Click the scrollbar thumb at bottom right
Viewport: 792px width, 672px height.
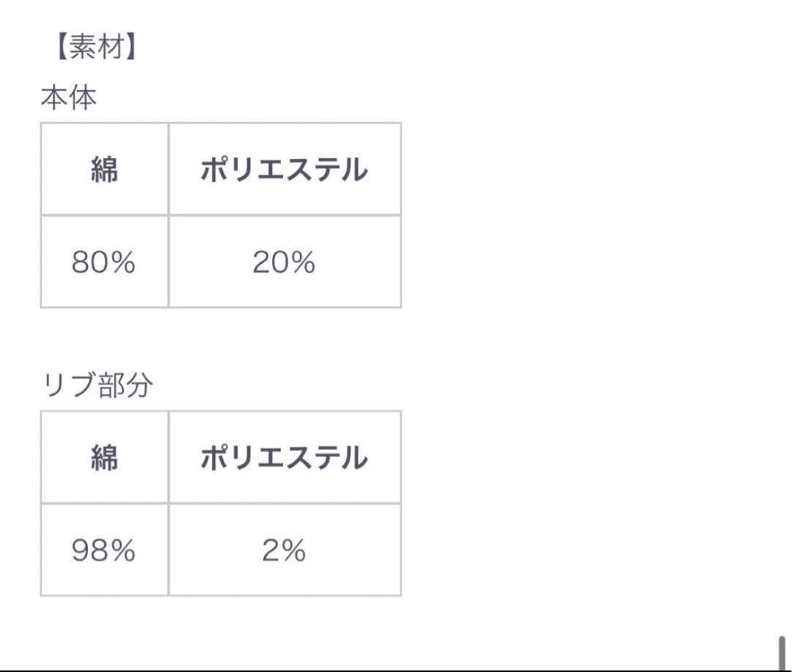[781, 652]
